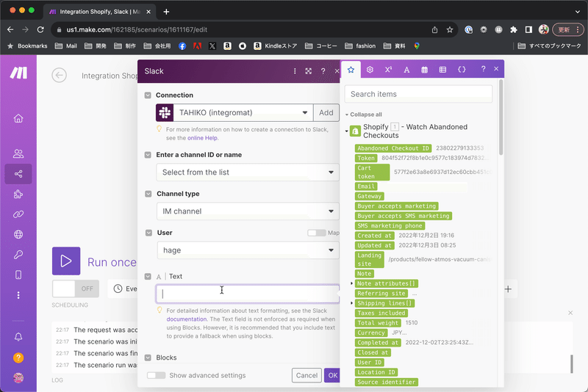
Task: Open Slack module three-dot options menu
Action: click(x=295, y=71)
